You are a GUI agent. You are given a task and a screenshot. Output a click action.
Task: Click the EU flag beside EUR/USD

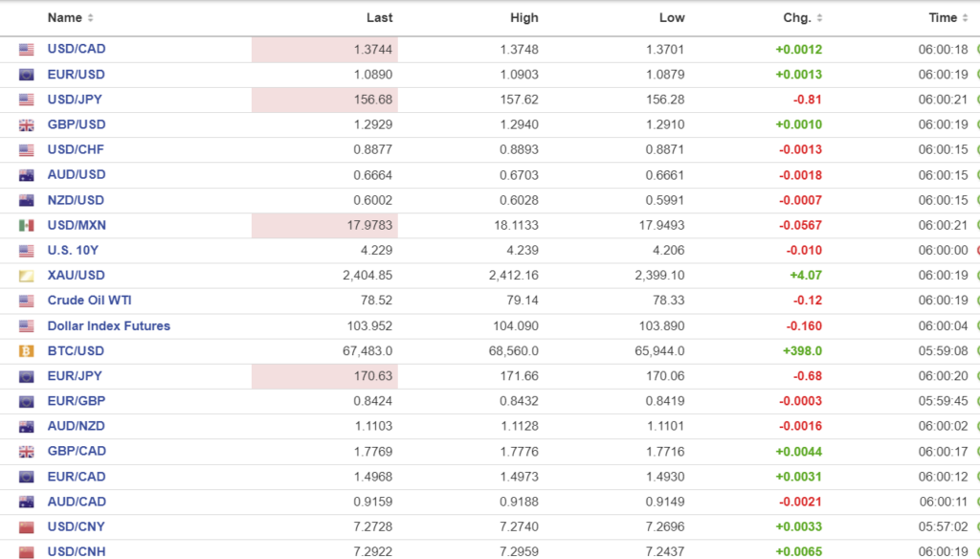pyautogui.click(x=27, y=75)
